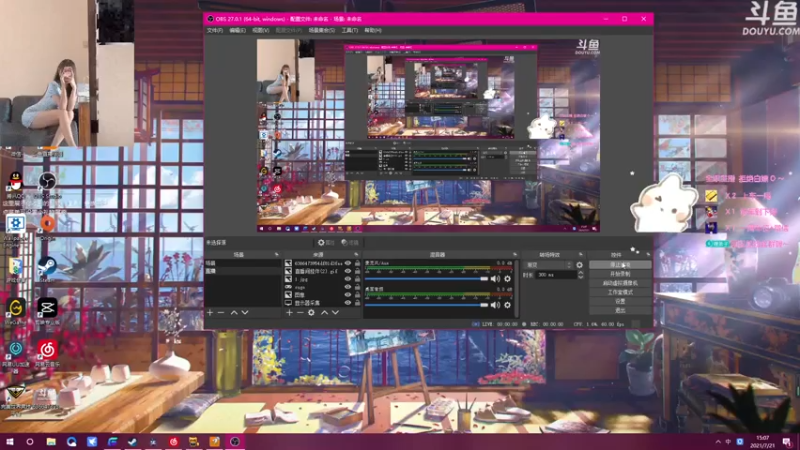
Task: Click the 停止推流 button
Action: [620, 265]
